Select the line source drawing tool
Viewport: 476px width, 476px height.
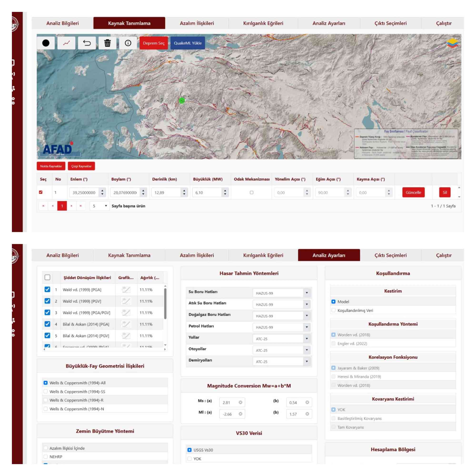(x=66, y=43)
